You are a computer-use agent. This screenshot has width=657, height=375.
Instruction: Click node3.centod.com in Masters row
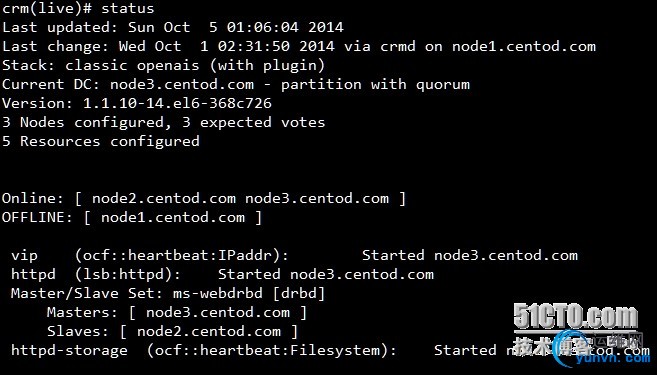pyautogui.click(x=218, y=313)
